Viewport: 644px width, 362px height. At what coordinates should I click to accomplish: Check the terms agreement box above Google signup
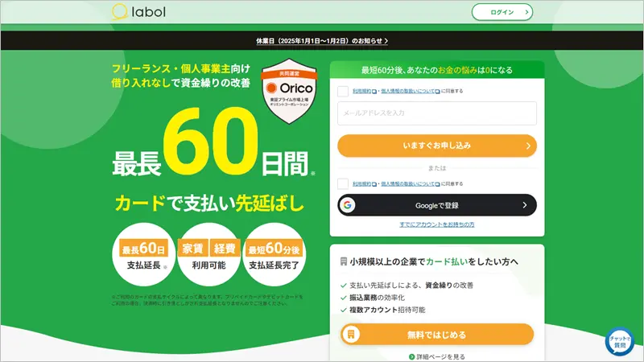click(343, 183)
